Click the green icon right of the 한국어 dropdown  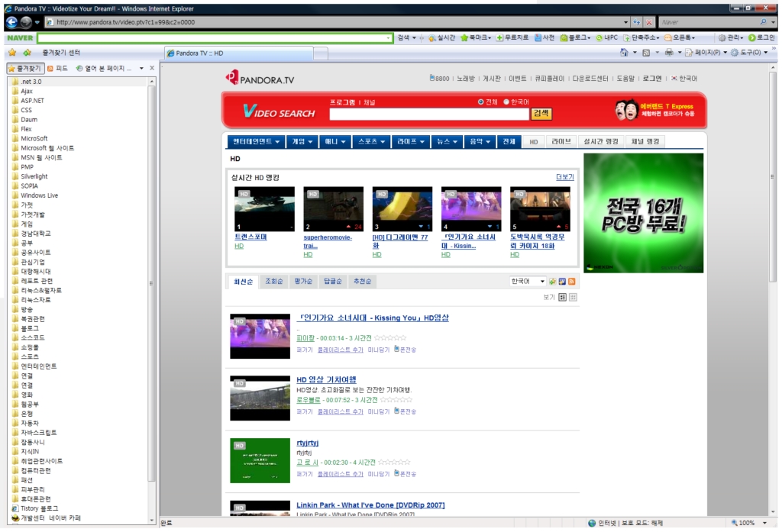553,282
